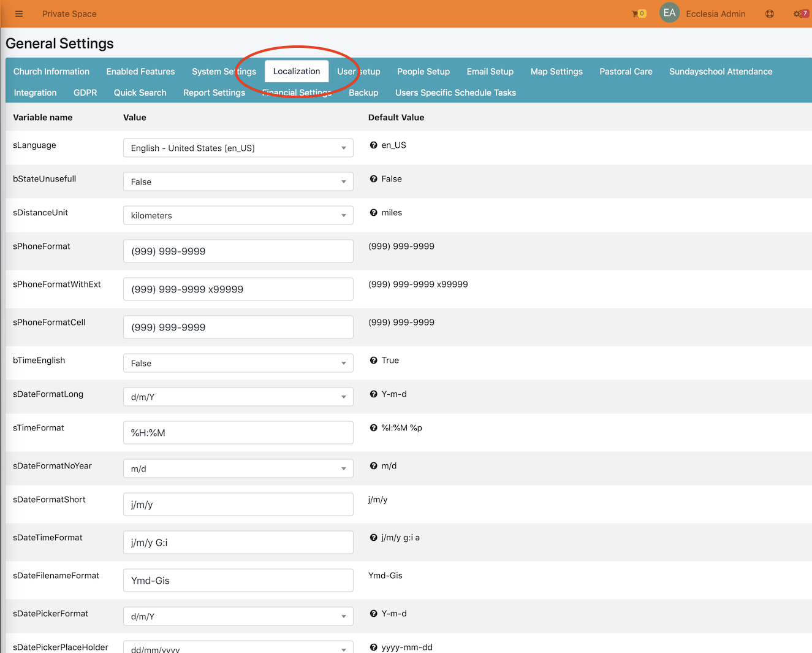Open the sLanguage dropdown
Image resolution: width=812 pixels, height=653 pixels.
point(238,148)
